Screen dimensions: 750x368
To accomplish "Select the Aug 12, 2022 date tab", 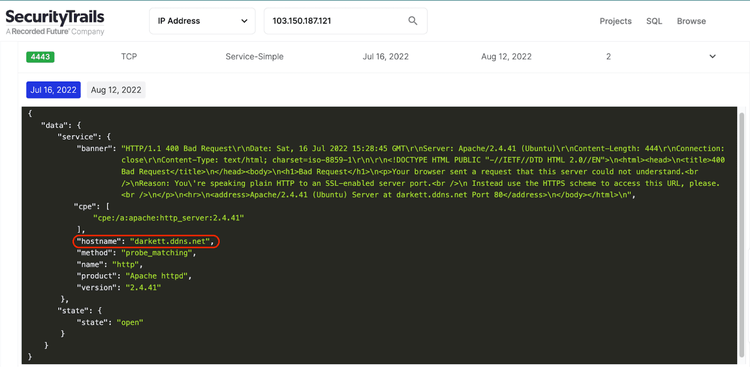I will (x=116, y=90).
